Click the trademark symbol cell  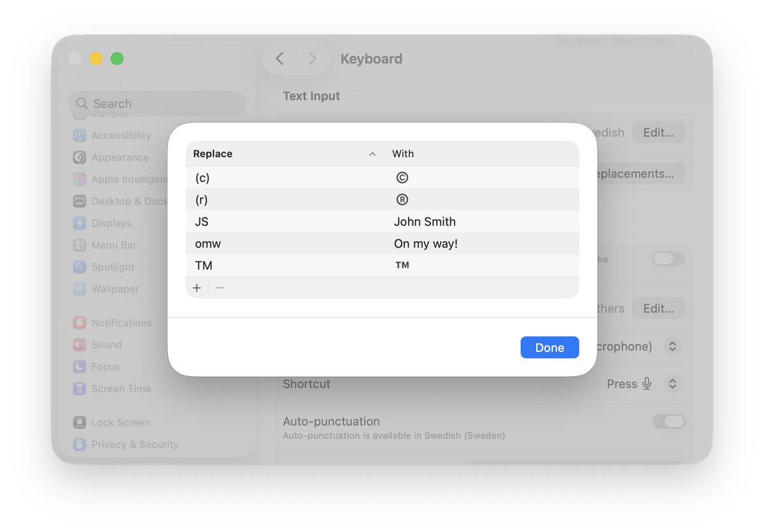[402, 265]
